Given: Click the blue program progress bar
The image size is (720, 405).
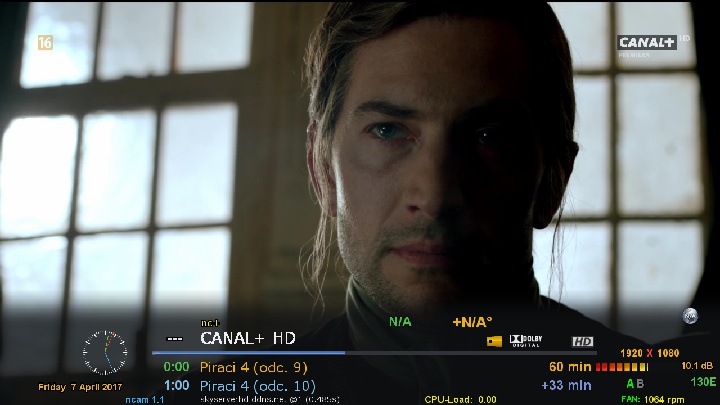Looking at the screenshot, I should point(248,353).
